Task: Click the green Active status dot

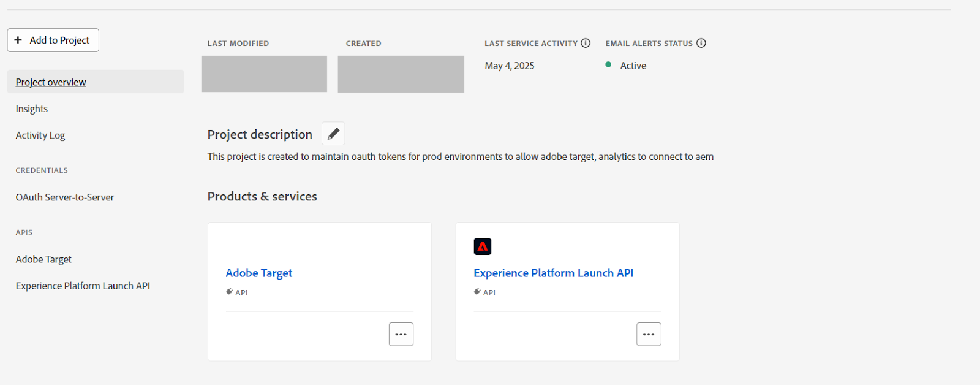Action: click(608, 64)
